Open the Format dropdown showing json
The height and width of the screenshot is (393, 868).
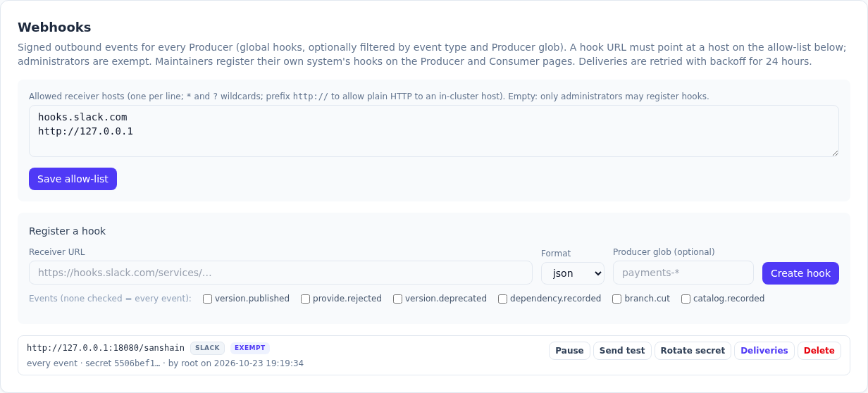(573, 273)
